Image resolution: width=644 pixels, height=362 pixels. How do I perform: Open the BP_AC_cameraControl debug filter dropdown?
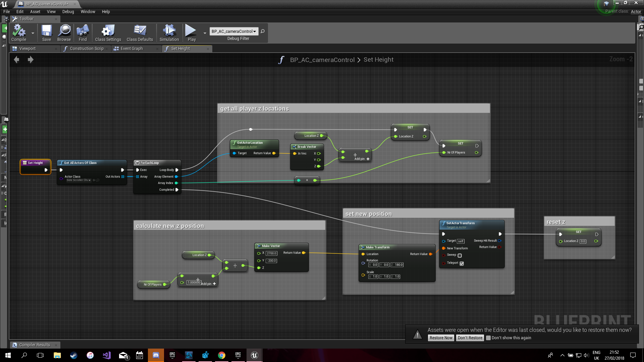(234, 31)
